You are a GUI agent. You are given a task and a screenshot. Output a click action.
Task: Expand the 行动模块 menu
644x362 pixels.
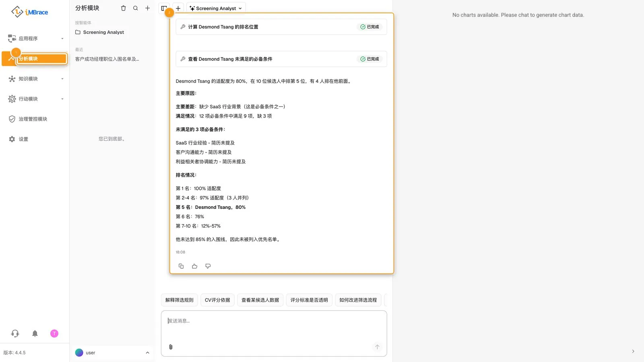click(x=35, y=99)
